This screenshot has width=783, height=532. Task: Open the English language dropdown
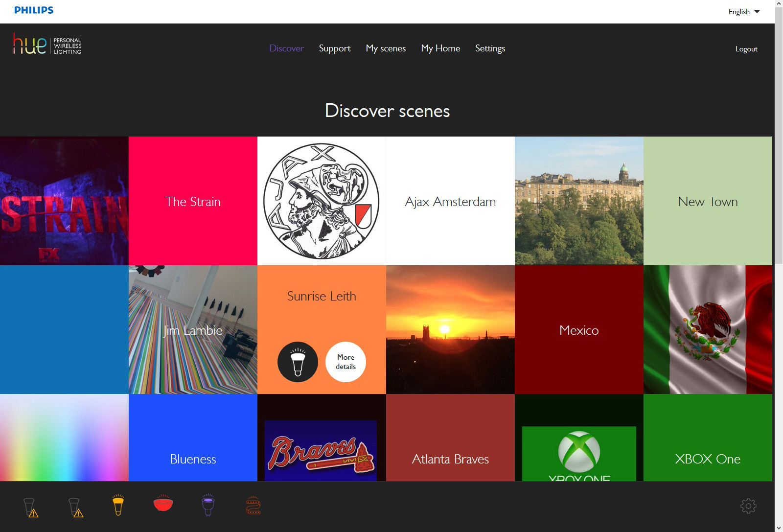(744, 12)
